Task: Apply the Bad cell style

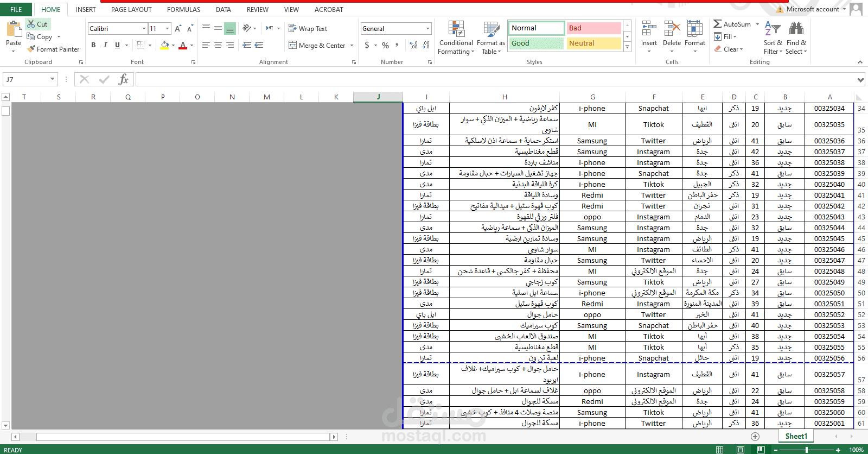Action: tap(593, 28)
